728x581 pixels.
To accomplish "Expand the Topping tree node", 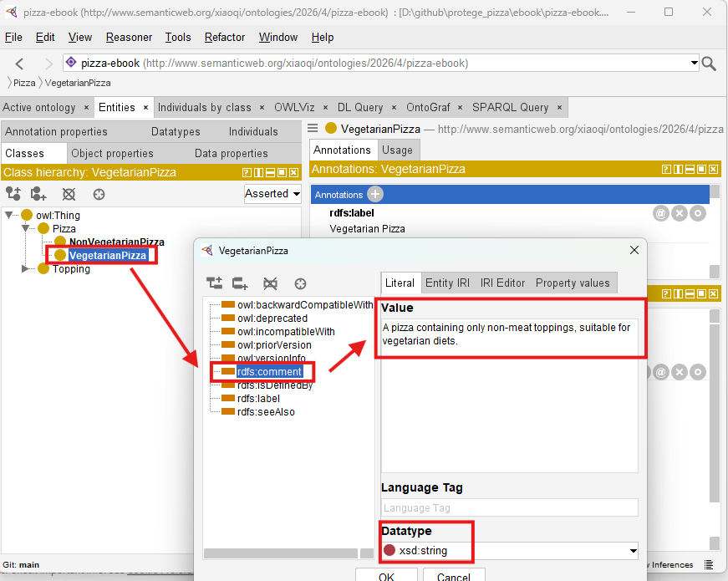I will click(25, 268).
